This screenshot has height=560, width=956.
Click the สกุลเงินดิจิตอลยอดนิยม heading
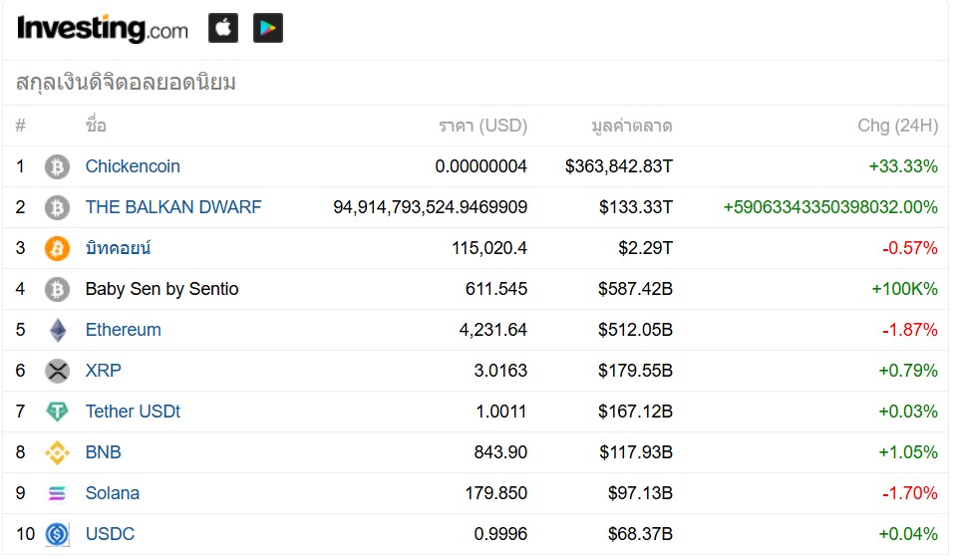[126, 83]
